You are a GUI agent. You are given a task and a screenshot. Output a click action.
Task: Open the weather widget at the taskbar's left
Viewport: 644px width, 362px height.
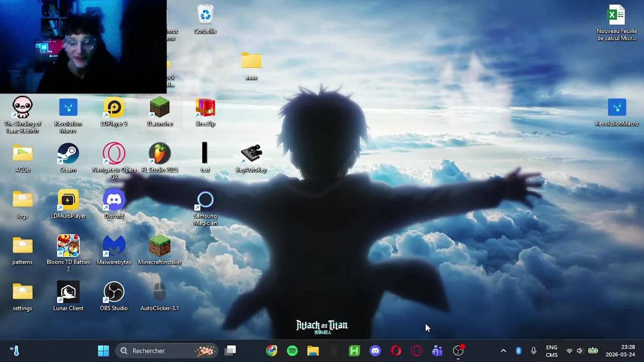coord(15,351)
